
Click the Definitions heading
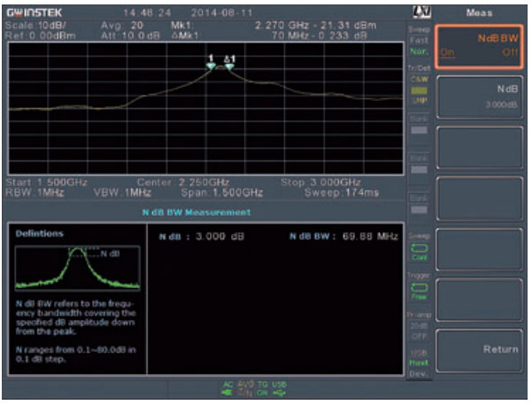[39, 233]
